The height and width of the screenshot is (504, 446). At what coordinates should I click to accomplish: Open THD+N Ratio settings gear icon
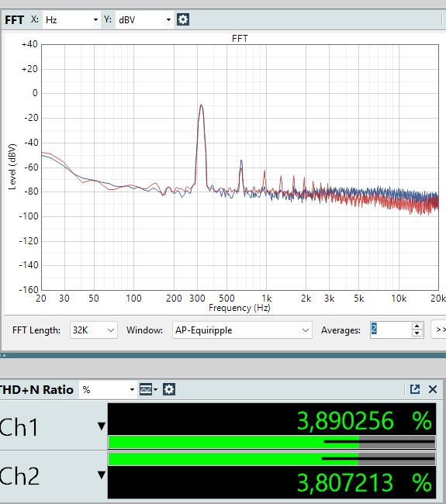click(x=169, y=389)
